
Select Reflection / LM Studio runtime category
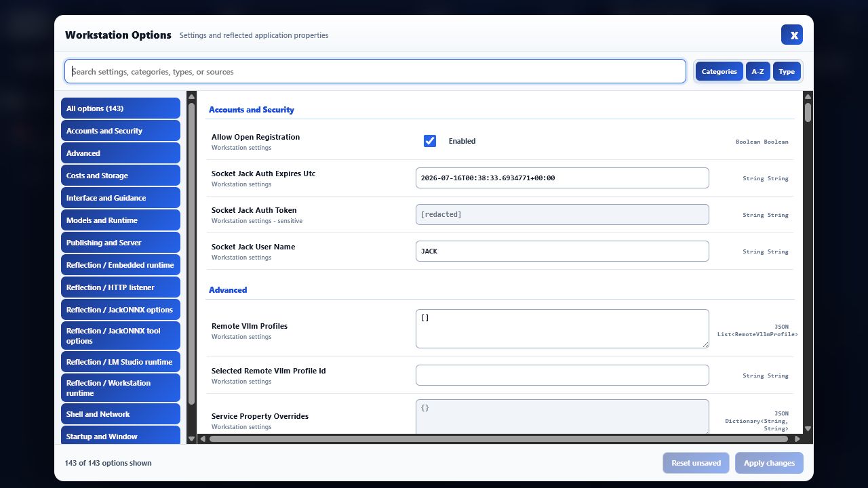pos(121,362)
